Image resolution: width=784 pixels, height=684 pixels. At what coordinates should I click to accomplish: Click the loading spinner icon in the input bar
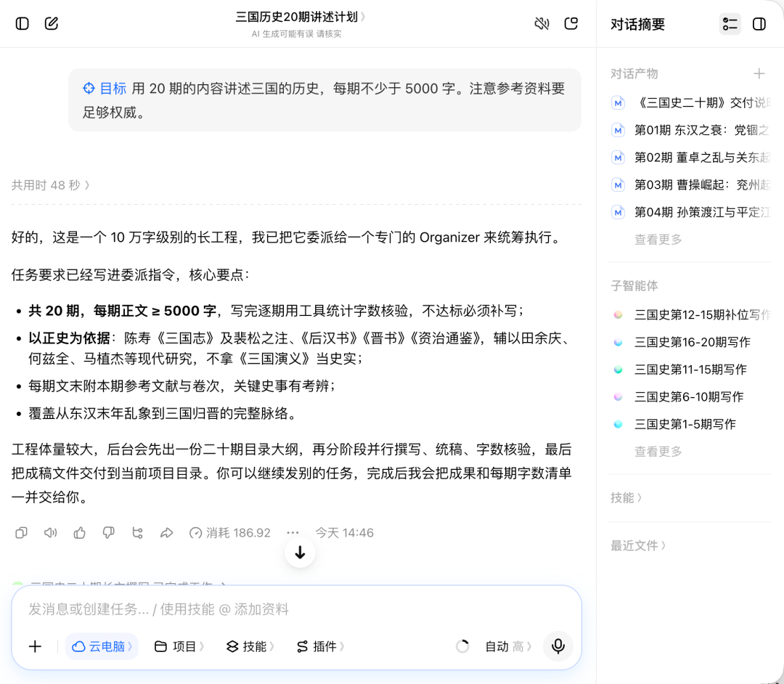click(x=462, y=646)
